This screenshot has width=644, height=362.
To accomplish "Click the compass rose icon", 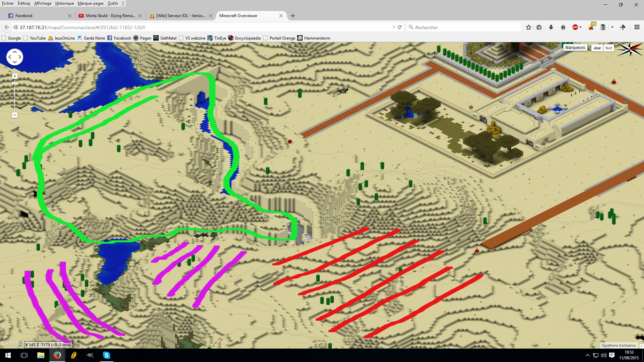I will [x=630, y=50].
